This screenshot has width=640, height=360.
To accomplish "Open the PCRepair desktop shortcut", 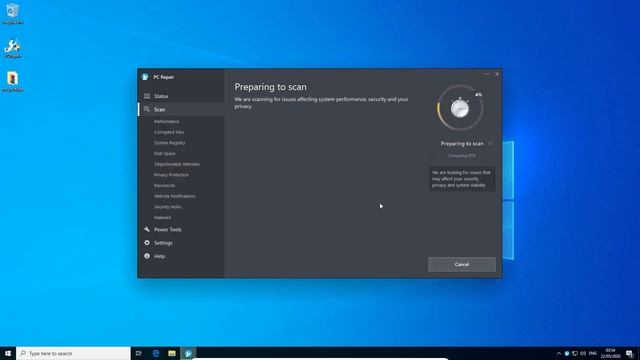I will [12, 48].
